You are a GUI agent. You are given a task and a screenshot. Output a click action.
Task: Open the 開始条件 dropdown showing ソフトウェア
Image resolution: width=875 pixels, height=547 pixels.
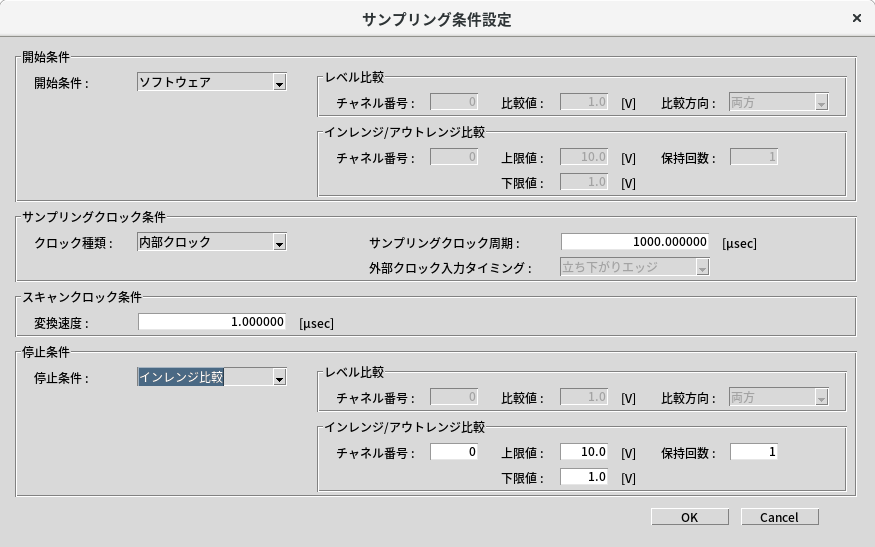click(x=211, y=83)
